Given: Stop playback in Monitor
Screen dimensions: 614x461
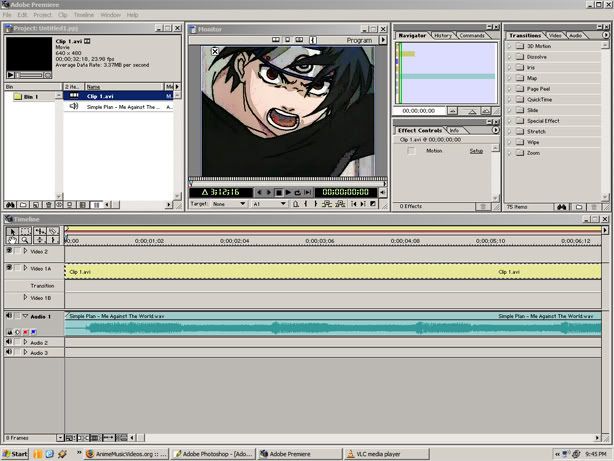Looking at the screenshot, I should pos(278,192).
